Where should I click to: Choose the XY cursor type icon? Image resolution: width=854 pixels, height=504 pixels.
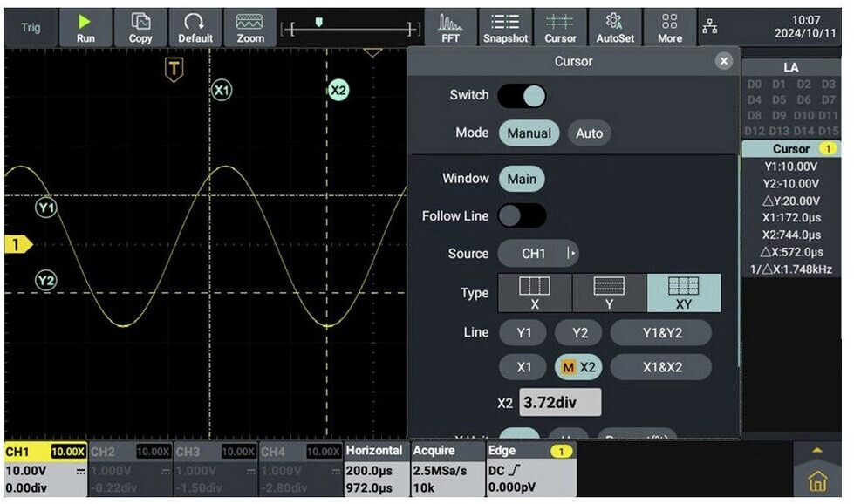click(x=684, y=293)
